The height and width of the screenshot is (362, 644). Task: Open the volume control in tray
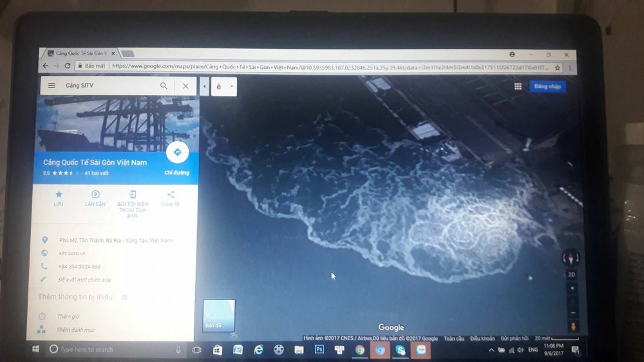click(x=521, y=350)
